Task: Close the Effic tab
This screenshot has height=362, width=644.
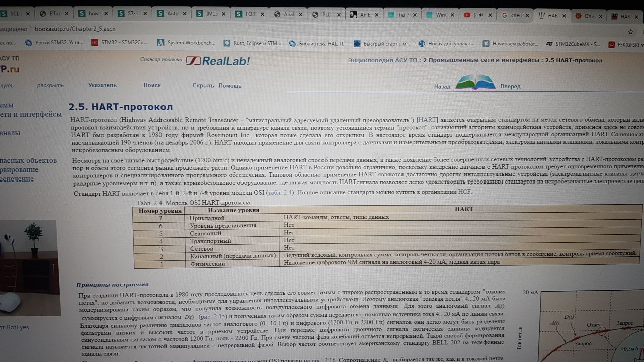Action: (67, 14)
